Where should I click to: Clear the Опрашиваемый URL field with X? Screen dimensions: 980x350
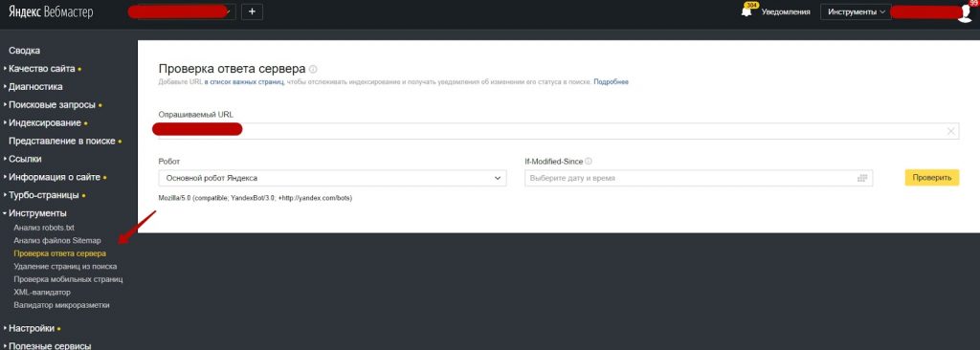[x=950, y=131]
